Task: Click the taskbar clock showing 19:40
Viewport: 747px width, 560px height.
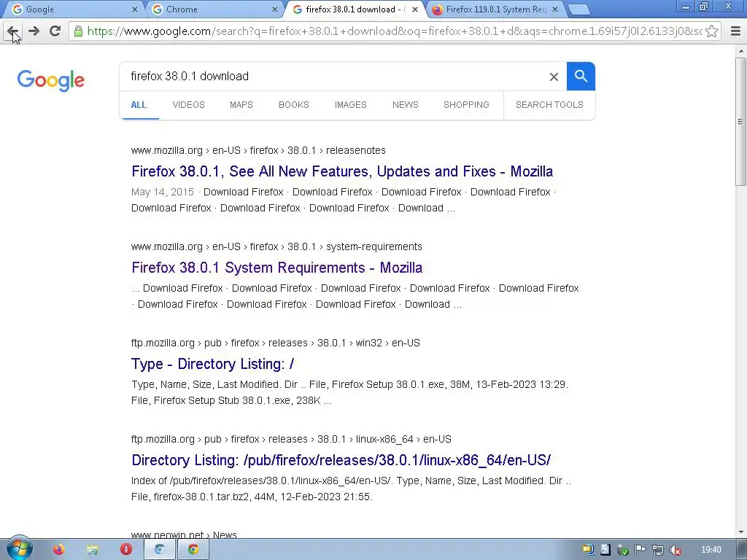Action: [711, 550]
